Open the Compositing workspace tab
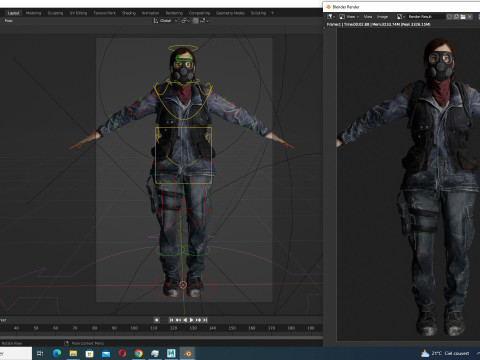480x360 pixels. [199, 13]
